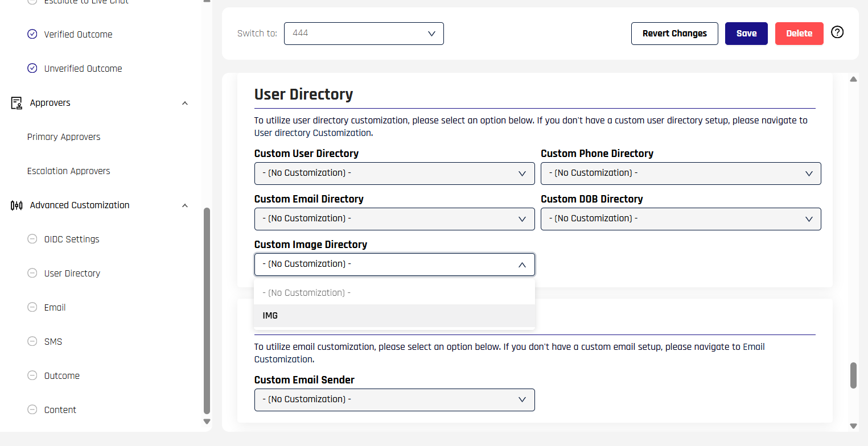Click the Approvers section icon

(x=17, y=103)
